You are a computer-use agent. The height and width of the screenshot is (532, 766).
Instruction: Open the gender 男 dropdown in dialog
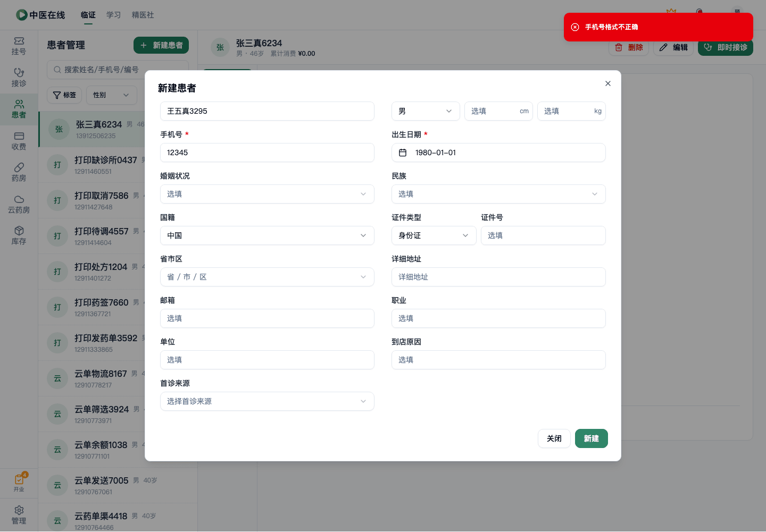[x=426, y=111]
